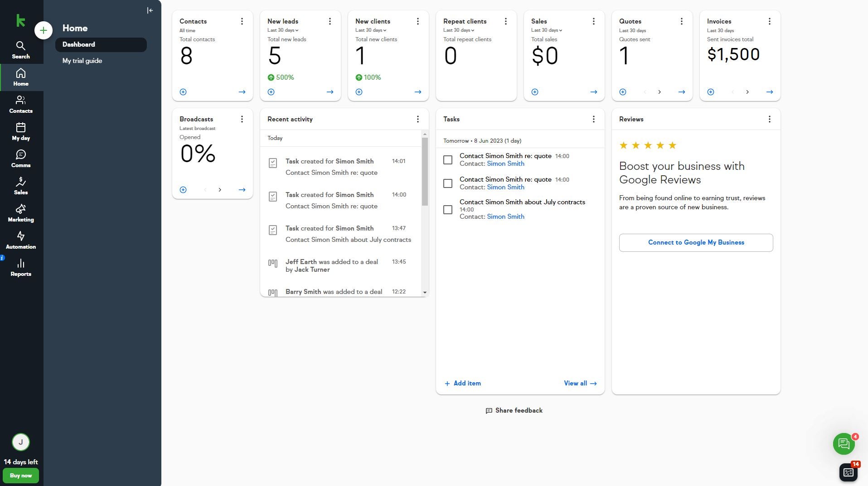Viewport: 868px width, 486px height.
Task: Open the Comms section
Action: click(x=20, y=159)
